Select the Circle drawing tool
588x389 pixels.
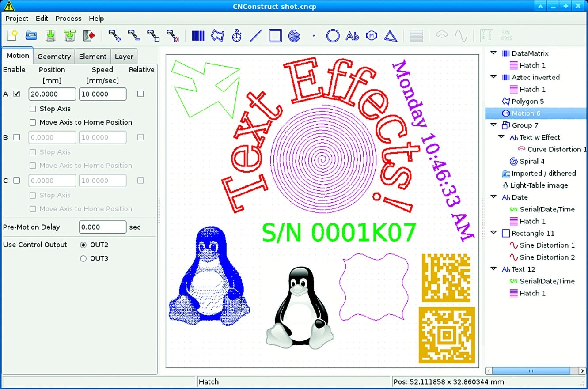(x=333, y=35)
